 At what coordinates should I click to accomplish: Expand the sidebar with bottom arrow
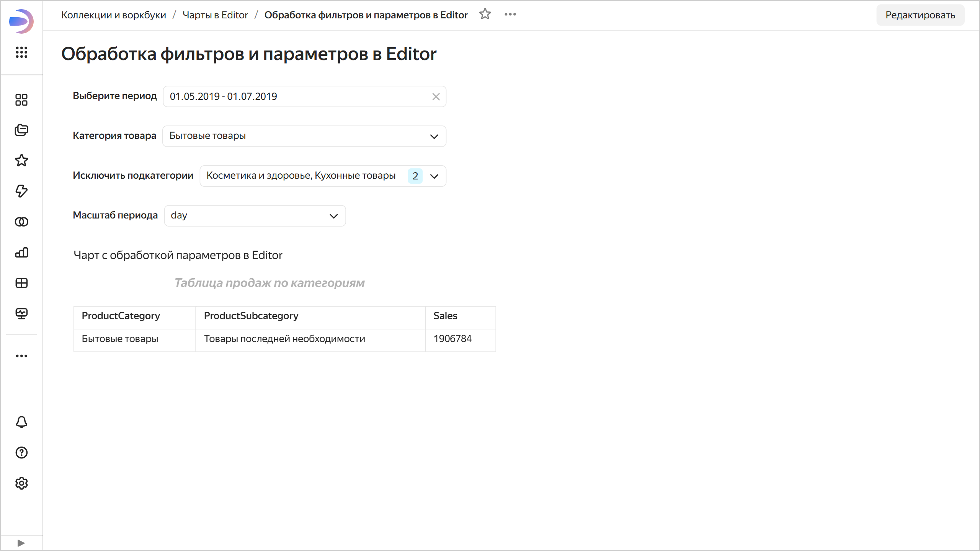[21, 543]
